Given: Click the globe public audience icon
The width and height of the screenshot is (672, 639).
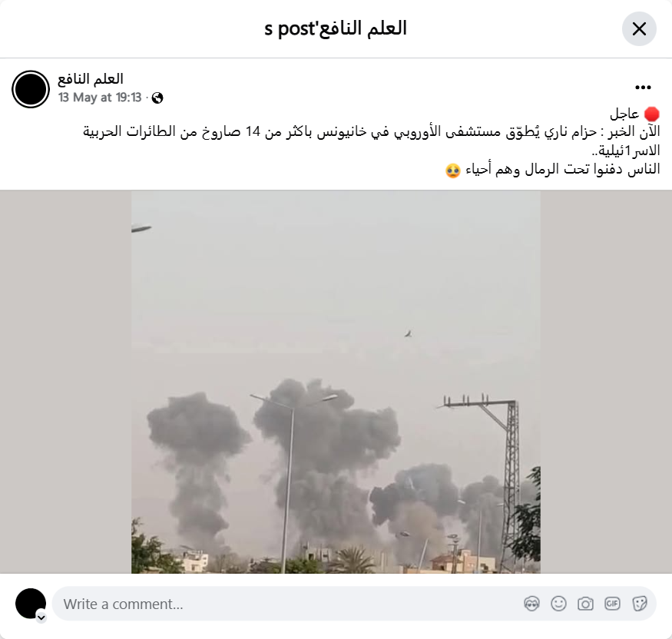Looking at the screenshot, I should (157, 98).
